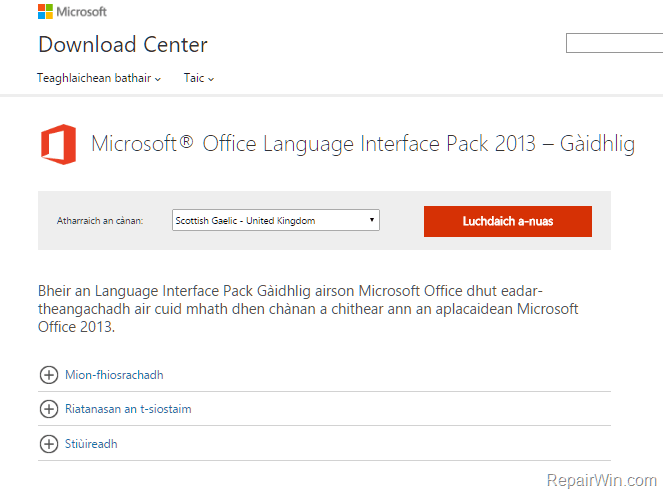Click the chevron next to Taic

[211, 79]
